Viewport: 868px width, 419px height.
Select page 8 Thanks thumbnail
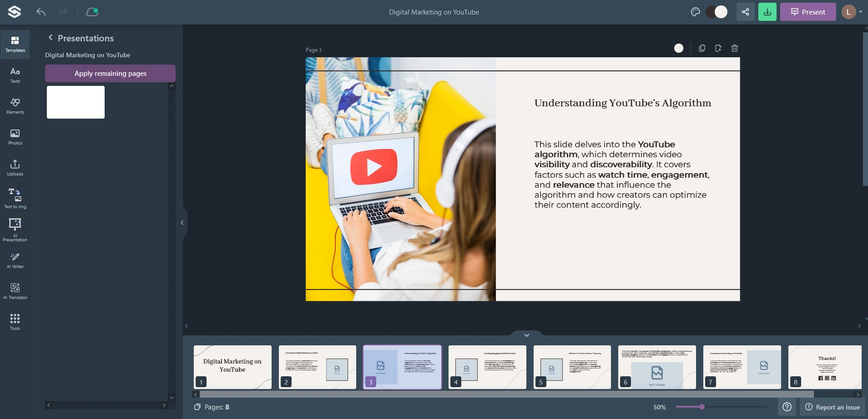coord(825,367)
